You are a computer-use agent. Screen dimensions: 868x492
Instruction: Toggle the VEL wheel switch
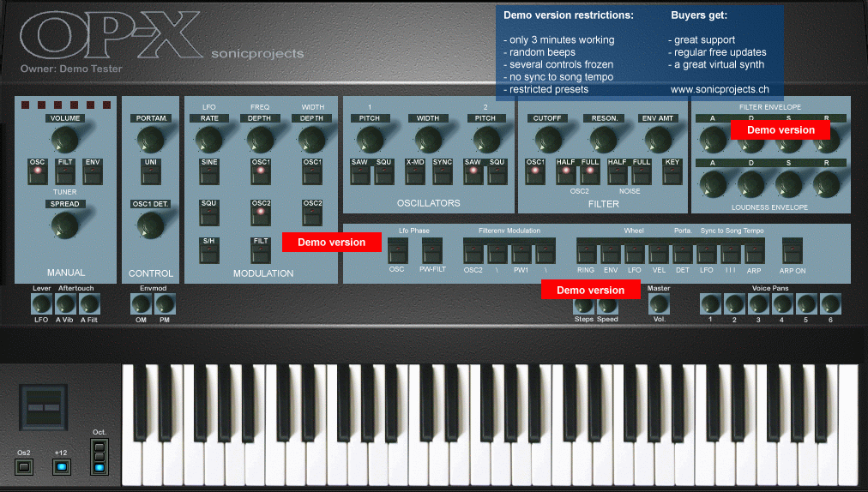tap(659, 253)
